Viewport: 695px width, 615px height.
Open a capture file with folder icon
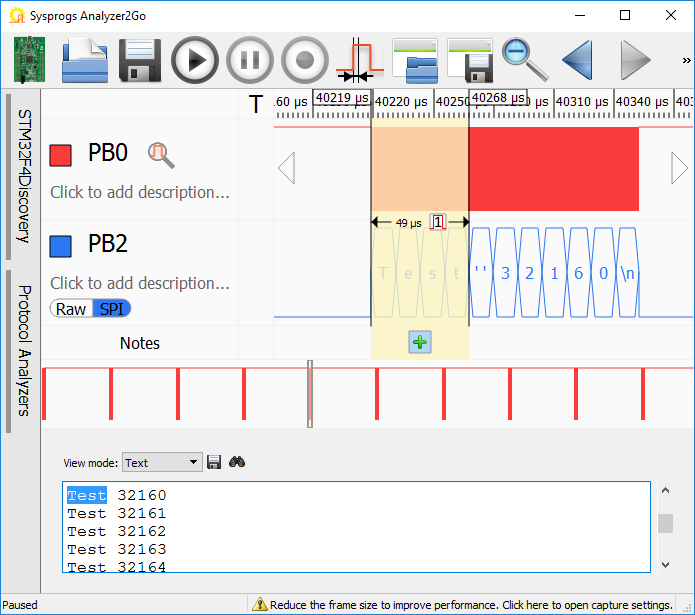pyautogui.click(x=85, y=60)
